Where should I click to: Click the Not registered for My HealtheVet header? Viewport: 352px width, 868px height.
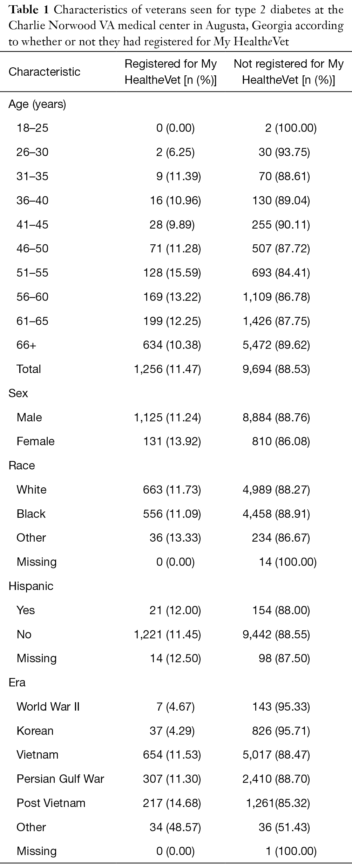click(289, 72)
